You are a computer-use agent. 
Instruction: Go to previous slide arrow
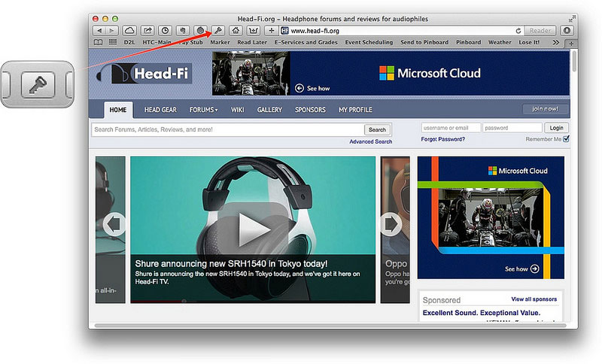114,224
